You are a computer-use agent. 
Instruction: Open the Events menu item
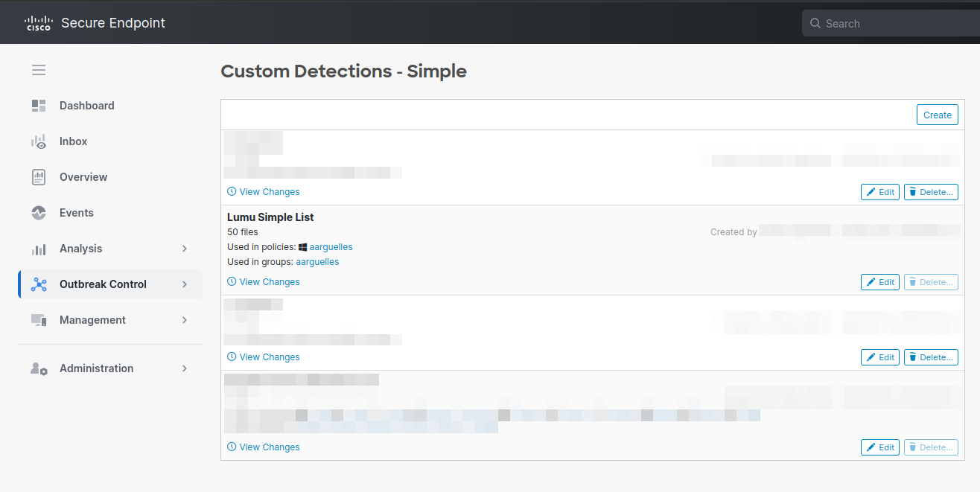point(77,213)
